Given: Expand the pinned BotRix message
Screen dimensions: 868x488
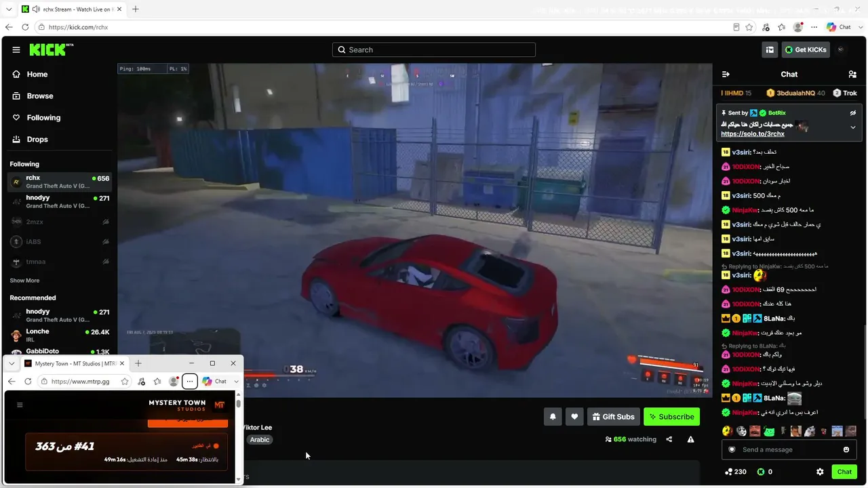Looking at the screenshot, I should (853, 127).
